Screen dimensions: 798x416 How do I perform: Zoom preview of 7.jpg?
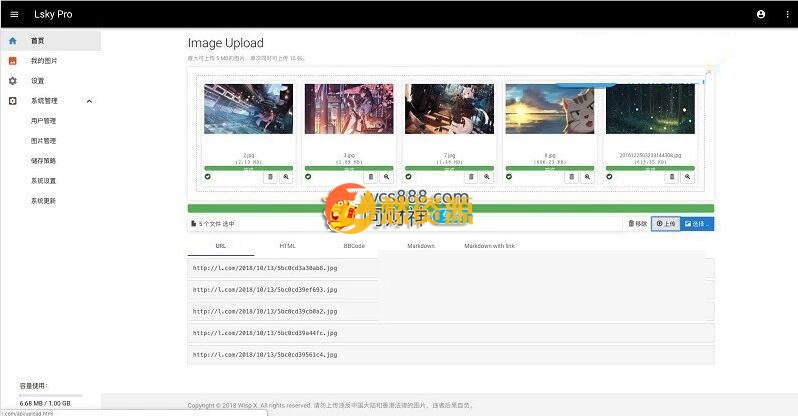pos(487,177)
